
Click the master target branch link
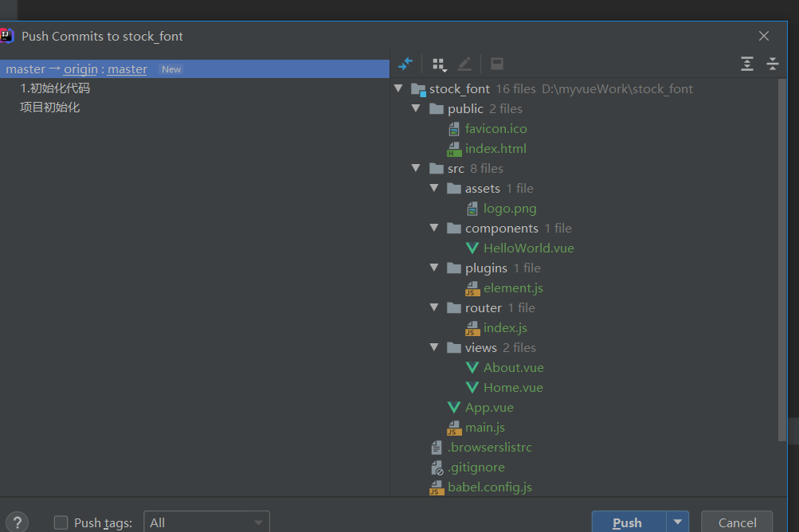coord(127,68)
